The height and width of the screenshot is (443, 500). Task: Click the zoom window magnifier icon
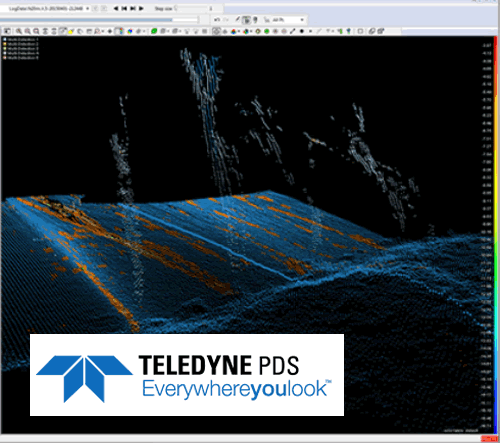coord(36,31)
